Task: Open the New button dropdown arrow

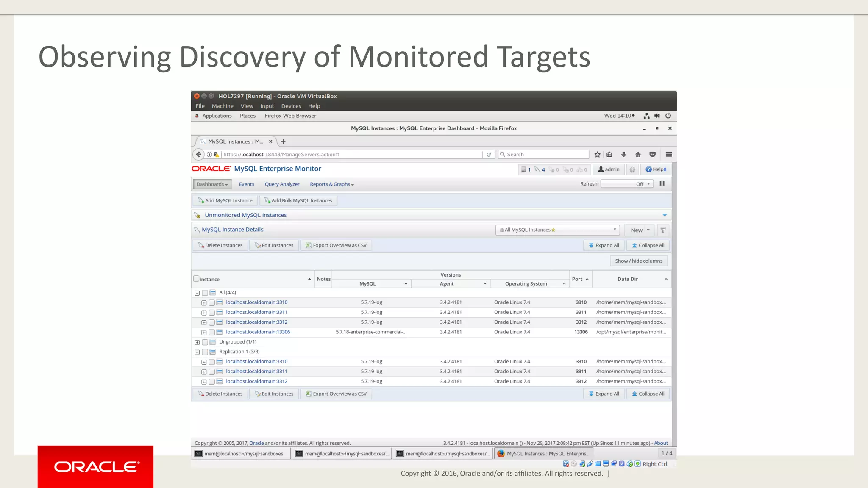Action: pos(648,230)
